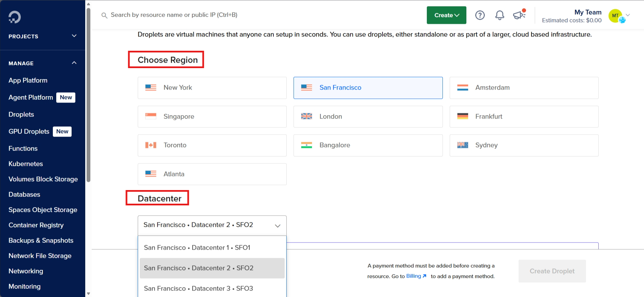This screenshot has width=644, height=297.
Task: Click the Singapore flag icon
Action: [x=151, y=116]
